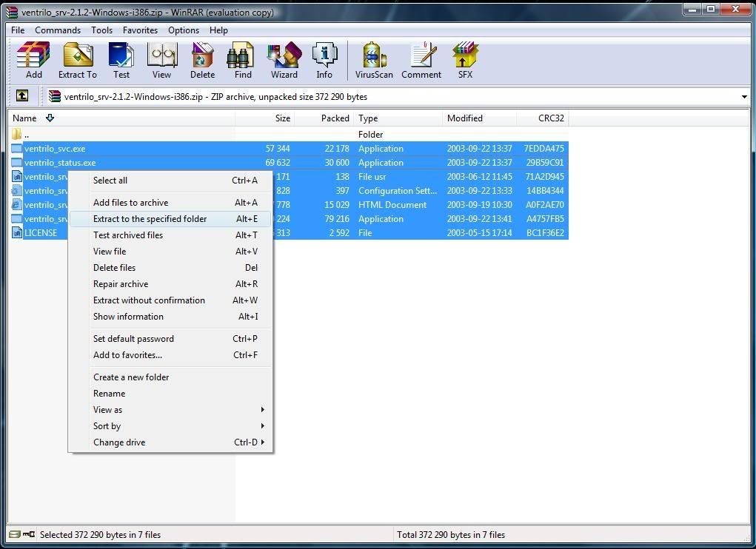This screenshot has height=549, width=756.
Task: Sort by the Name column header
Action: (x=121, y=118)
